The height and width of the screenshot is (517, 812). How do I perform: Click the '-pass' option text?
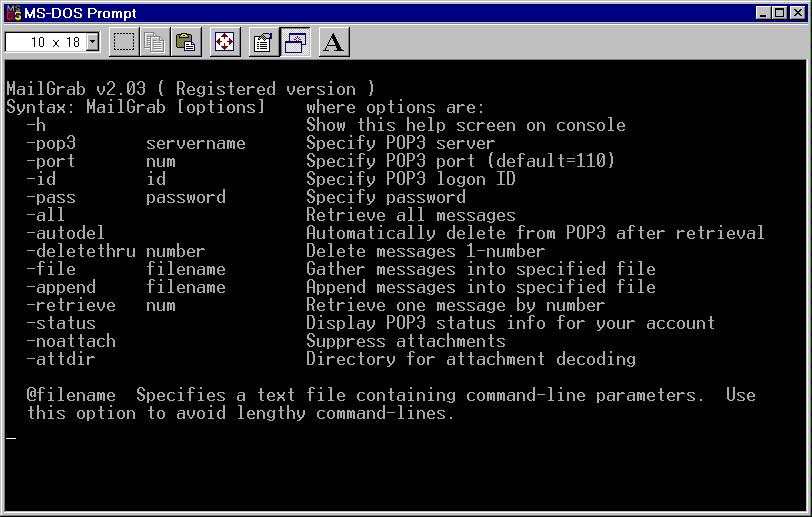(51, 197)
